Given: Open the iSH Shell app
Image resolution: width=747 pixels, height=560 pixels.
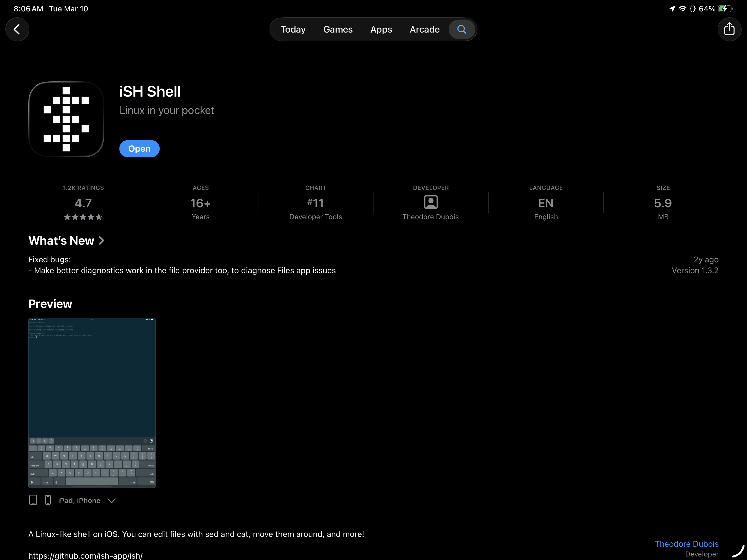Looking at the screenshot, I should click(140, 148).
